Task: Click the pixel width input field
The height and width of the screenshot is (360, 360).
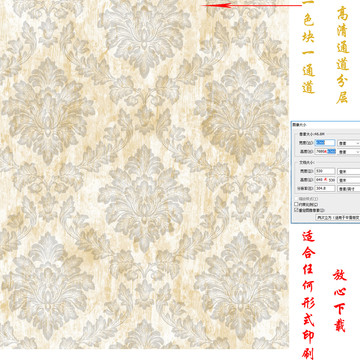Action: (x=325, y=143)
